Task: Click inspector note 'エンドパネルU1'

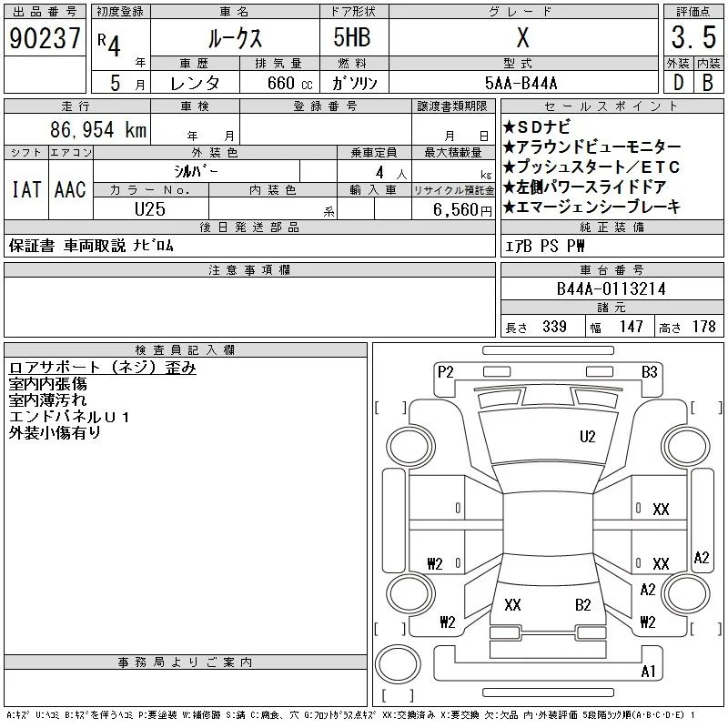Action: coord(69,417)
